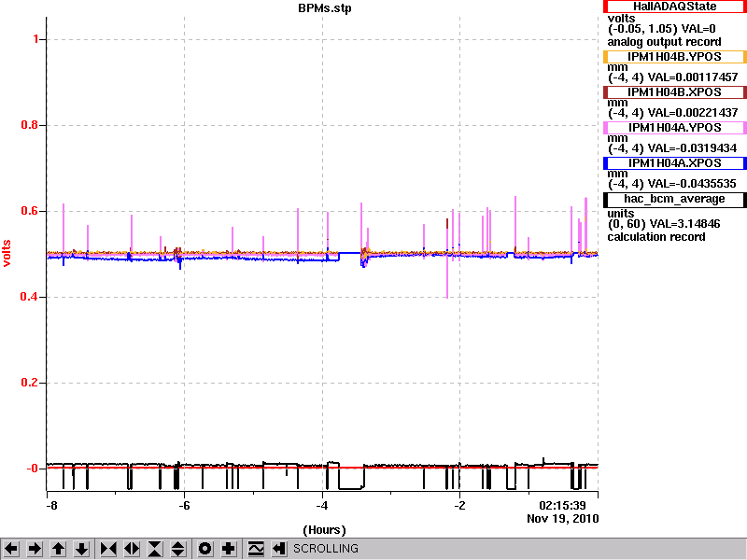
Task: Pan the plot left with the left arrow
Action: [11, 549]
